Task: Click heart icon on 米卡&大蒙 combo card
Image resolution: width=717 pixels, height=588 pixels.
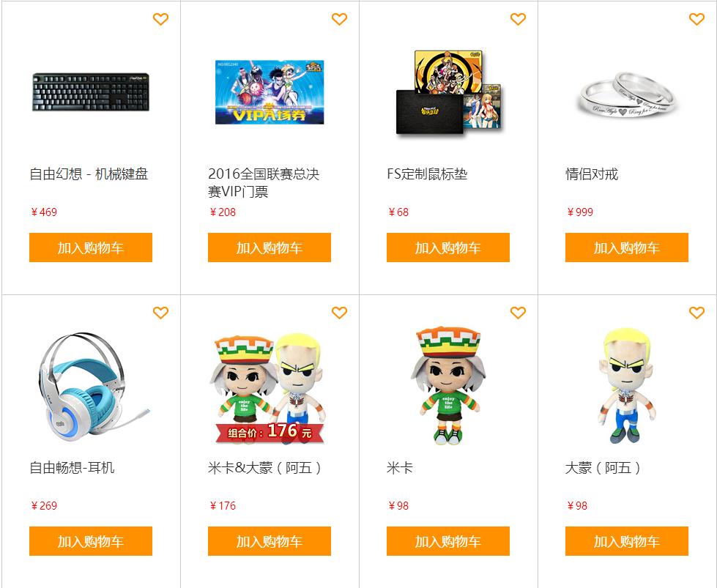Action: coord(339,313)
